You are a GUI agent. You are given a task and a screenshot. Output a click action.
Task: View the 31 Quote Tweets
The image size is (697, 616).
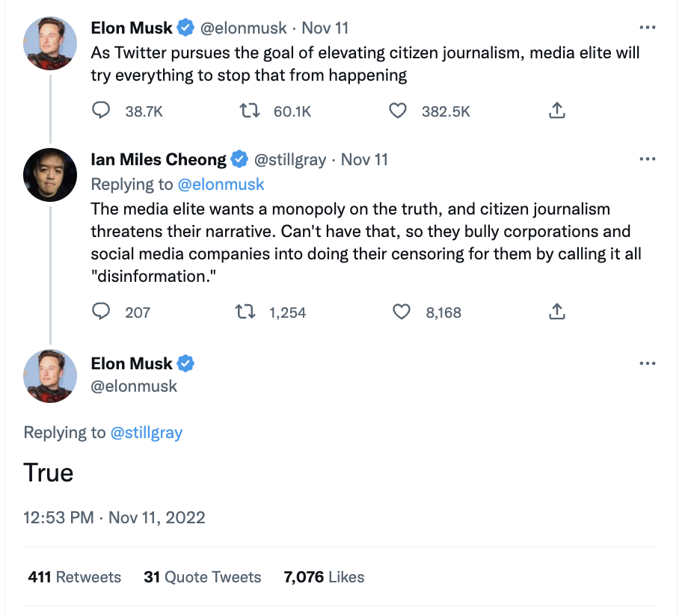coord(203,576)
